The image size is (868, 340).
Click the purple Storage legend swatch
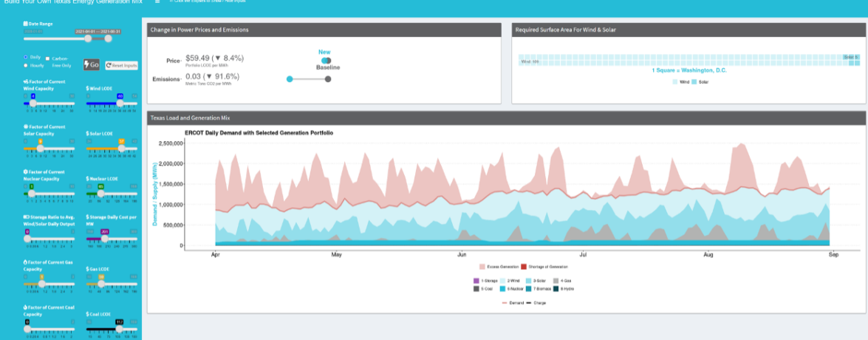tap(476, 280)
